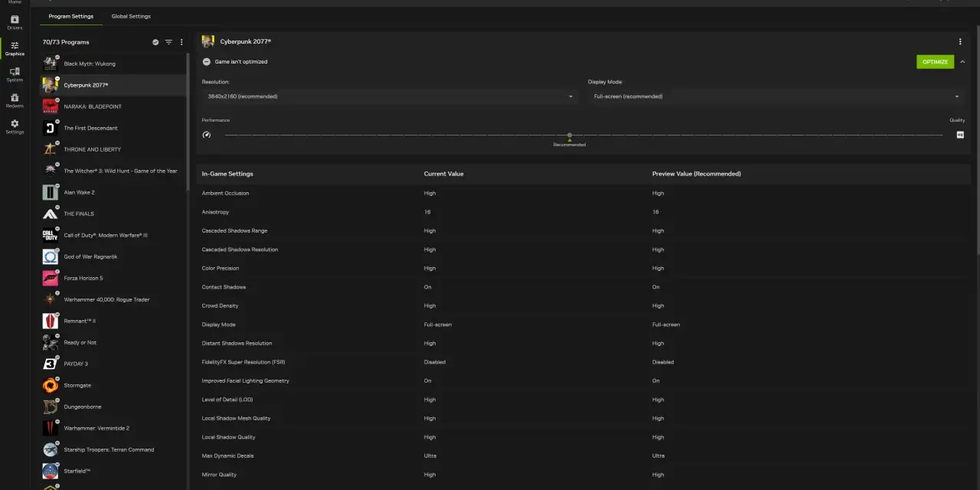Click the green OPTIMIZE button

935,62
